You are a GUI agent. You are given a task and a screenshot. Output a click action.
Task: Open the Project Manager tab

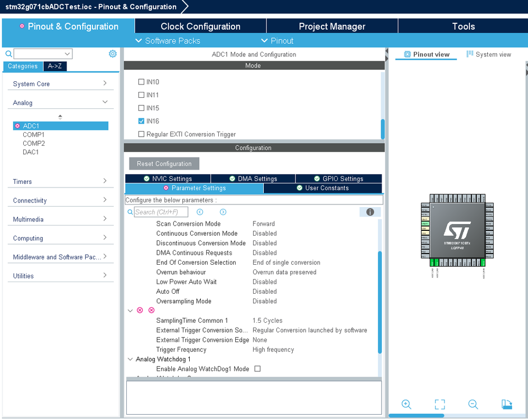pos(332,26)
